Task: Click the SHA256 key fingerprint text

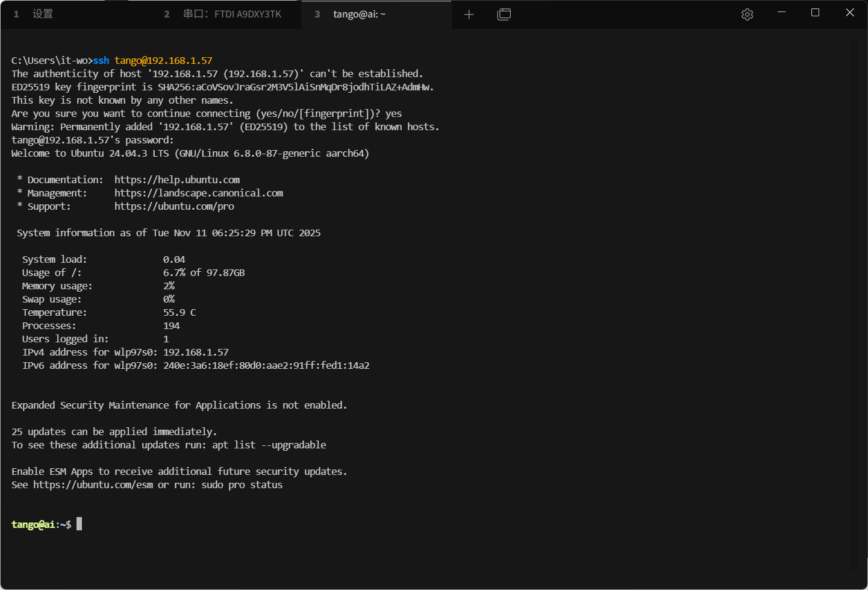Action: click(x=295, y=87)
